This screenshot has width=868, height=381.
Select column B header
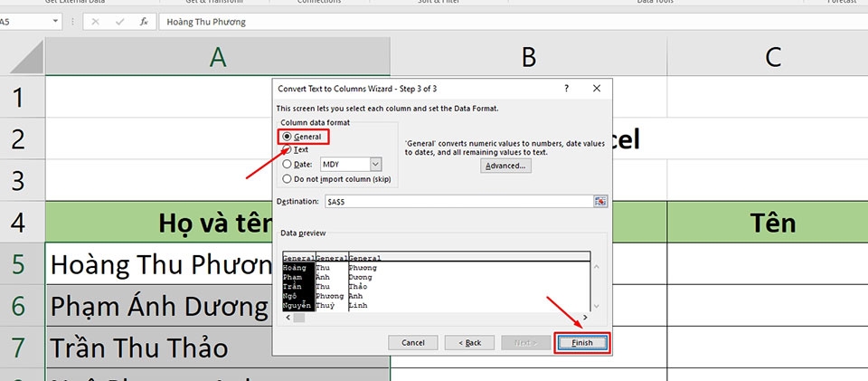529,56
